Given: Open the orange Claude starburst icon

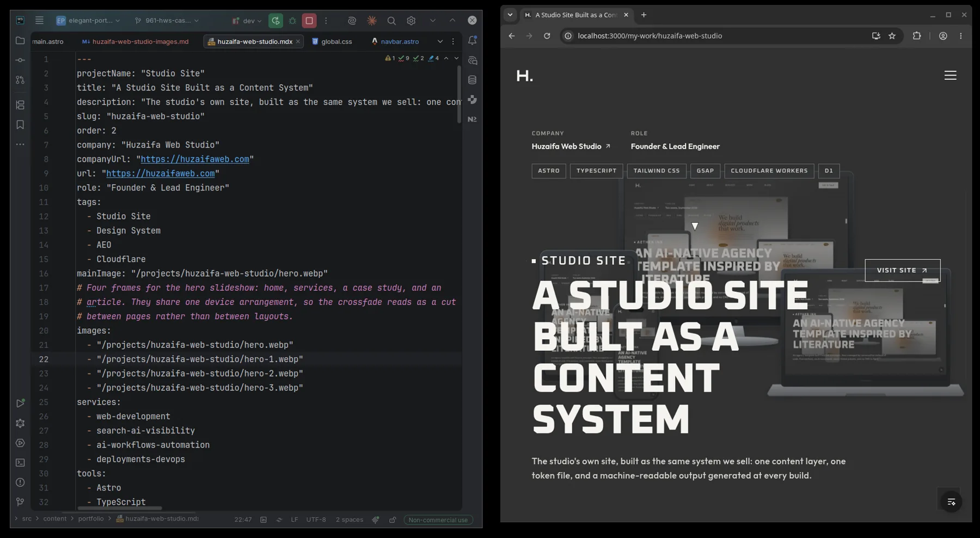Looking at the screenshot, I should tap(372, 21).
